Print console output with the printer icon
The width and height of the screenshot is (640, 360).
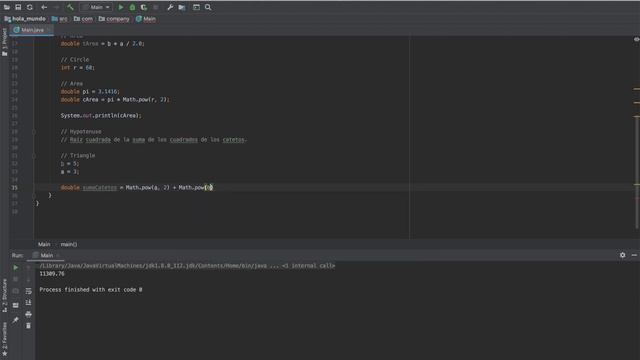(x=28, y=314)
